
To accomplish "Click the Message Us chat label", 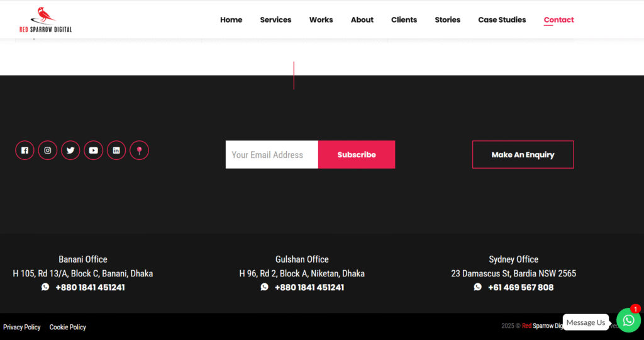I will (586, 322).
